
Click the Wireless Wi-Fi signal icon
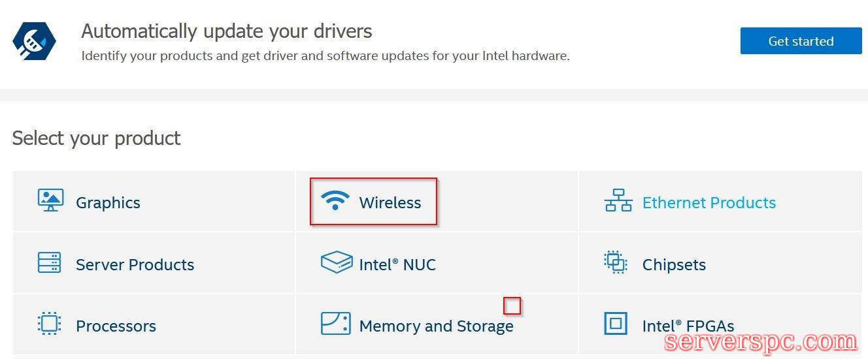coord(335,200)
